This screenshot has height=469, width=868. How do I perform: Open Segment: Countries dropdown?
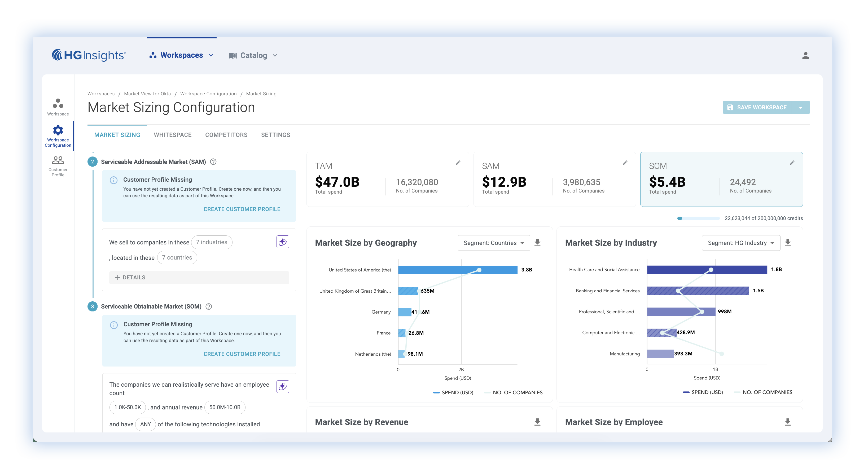point(494,243)
